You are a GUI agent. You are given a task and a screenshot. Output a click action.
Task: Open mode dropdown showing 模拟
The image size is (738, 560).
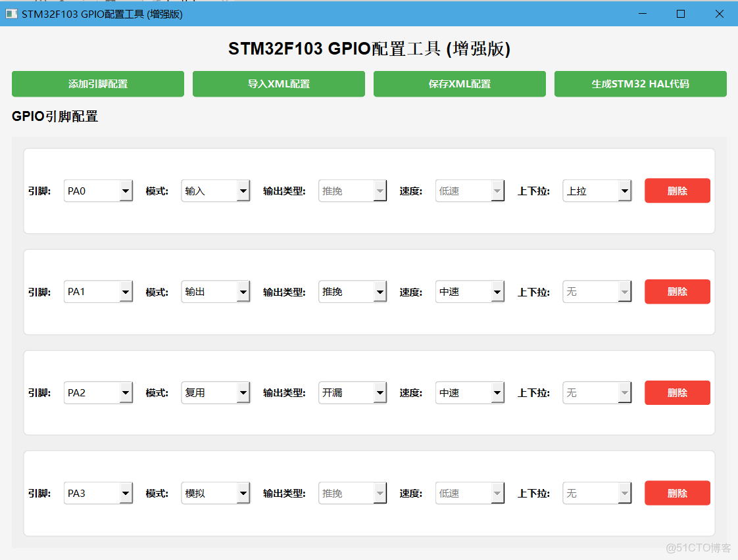click(x=216, y=493)
